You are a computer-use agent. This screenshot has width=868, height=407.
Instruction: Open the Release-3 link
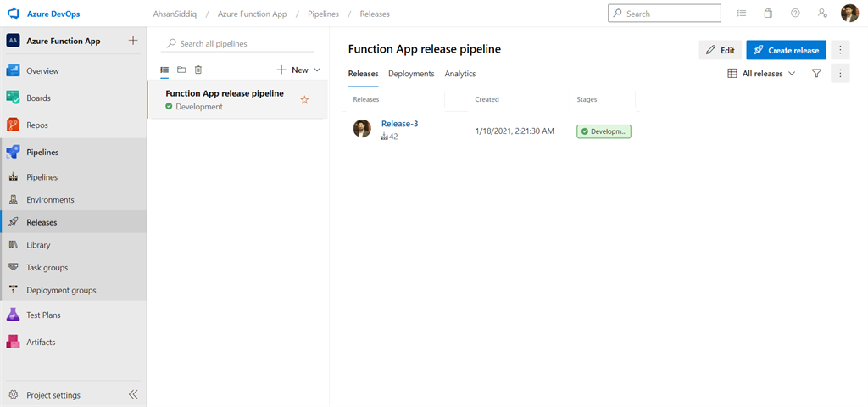coord(400,124)
